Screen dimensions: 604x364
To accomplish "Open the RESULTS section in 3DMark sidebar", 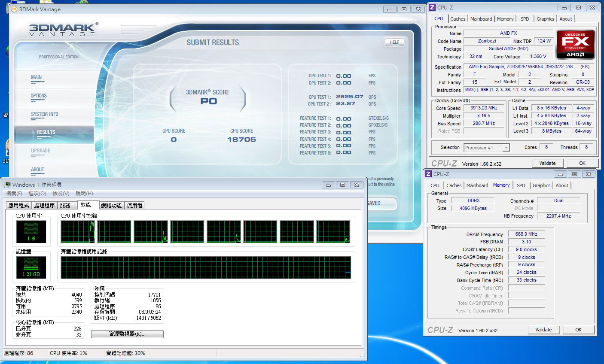I will [x=46, y=132].
